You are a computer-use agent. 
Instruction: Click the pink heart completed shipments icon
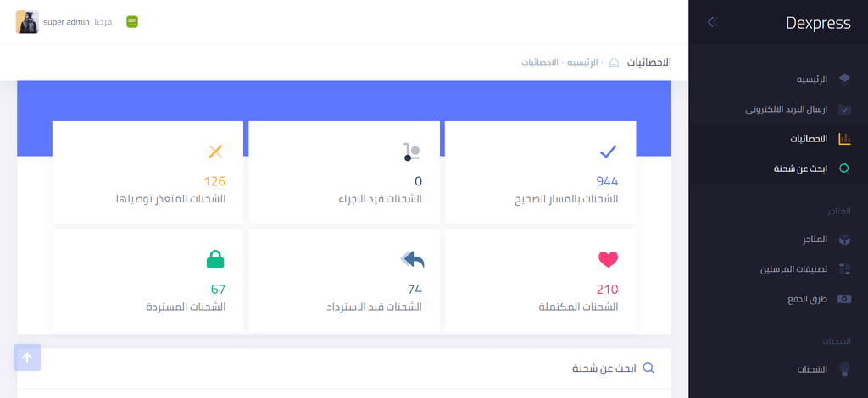coord(608,259)
